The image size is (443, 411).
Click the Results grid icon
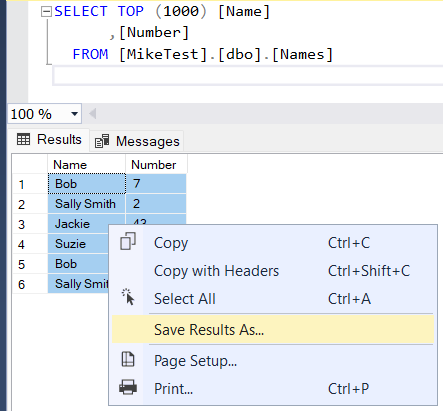23,139
